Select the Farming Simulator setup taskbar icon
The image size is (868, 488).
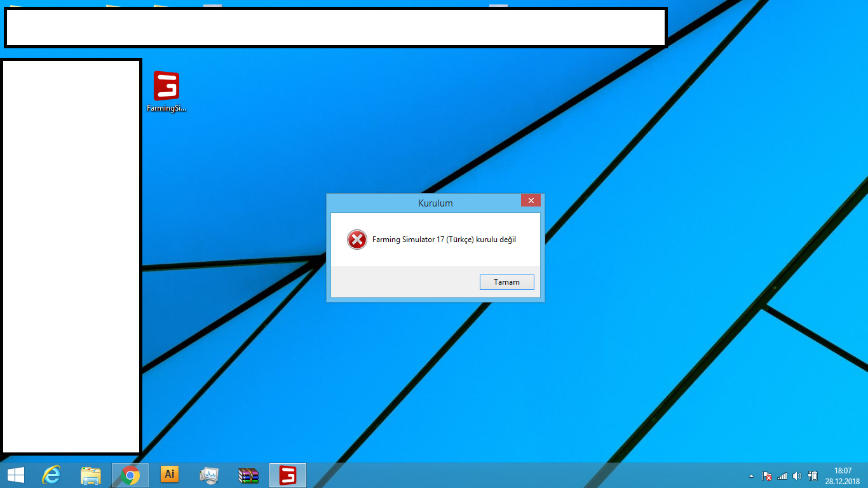coord(288,475)
